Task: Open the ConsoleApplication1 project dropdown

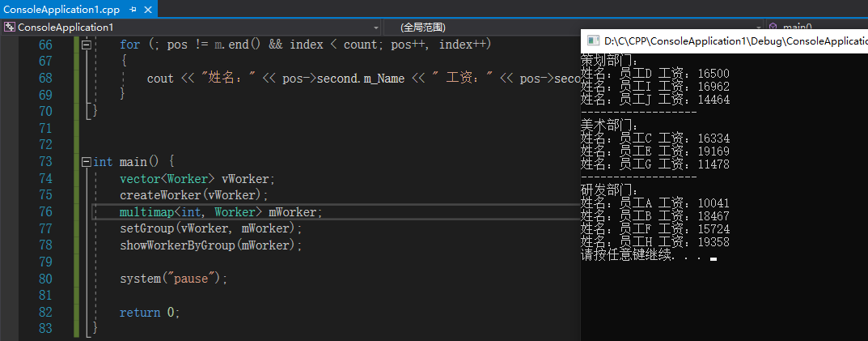Action: pyautogui.click(x=376, y=28)
